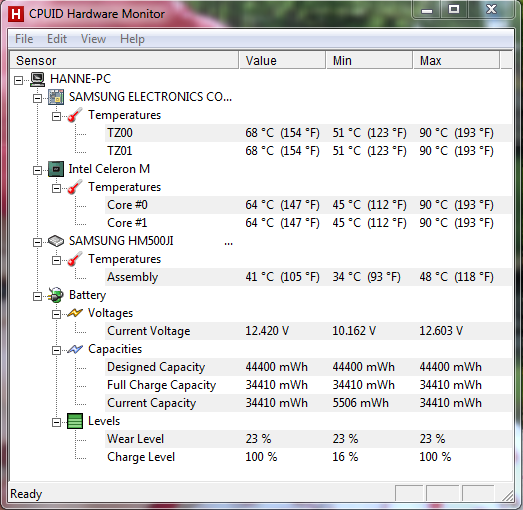Select the Current Voltage row
523x510 pixels.
coord(309,331)
